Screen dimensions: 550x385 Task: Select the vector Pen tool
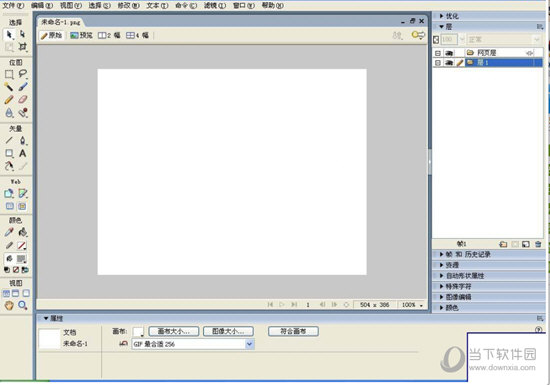22,141
